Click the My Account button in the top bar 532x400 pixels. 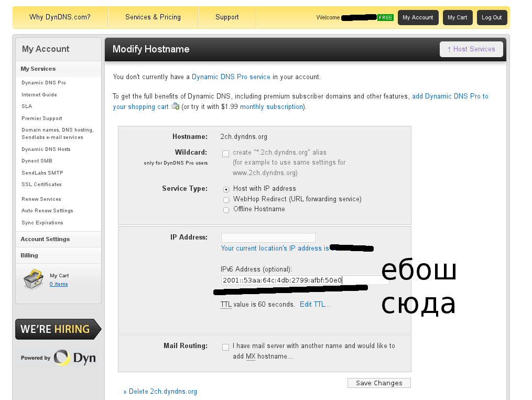tap(418, 18)
